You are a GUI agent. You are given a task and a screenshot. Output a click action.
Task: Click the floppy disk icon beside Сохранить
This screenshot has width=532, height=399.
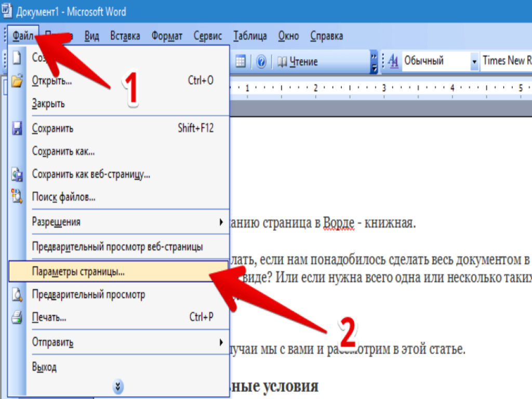point(17,128)
